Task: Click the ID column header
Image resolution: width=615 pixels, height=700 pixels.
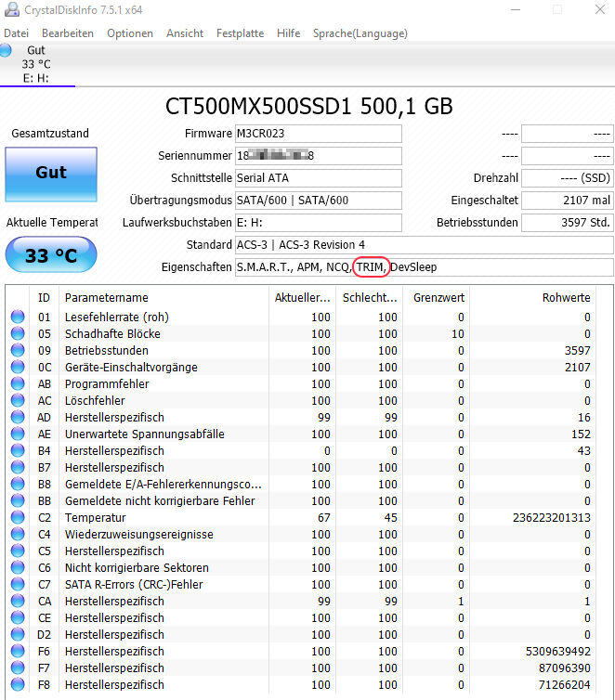Action: coord(44,298)
